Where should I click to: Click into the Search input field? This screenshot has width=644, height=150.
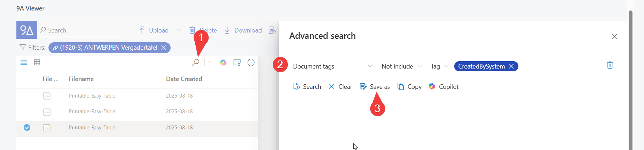point(84,30)
